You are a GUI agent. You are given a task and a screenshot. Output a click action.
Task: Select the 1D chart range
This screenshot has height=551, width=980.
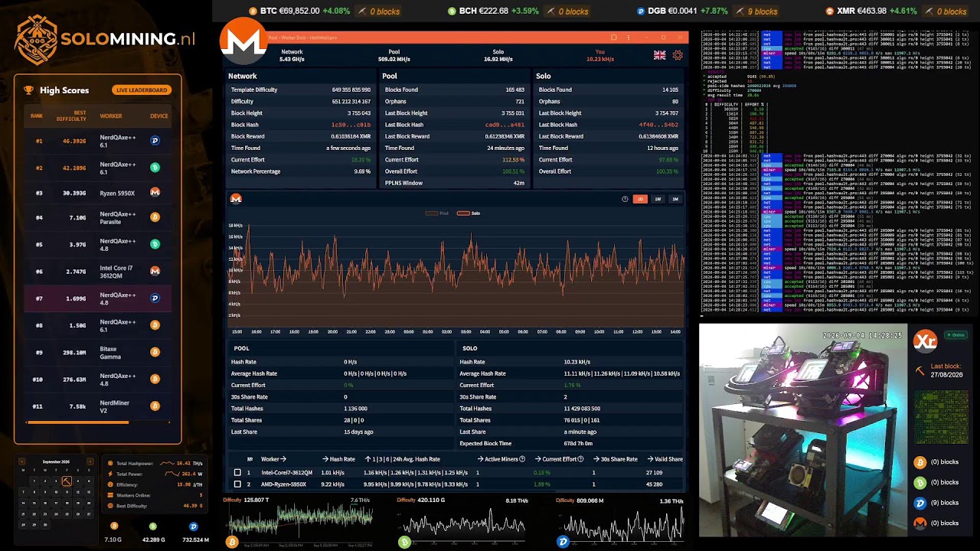(640, 199)
